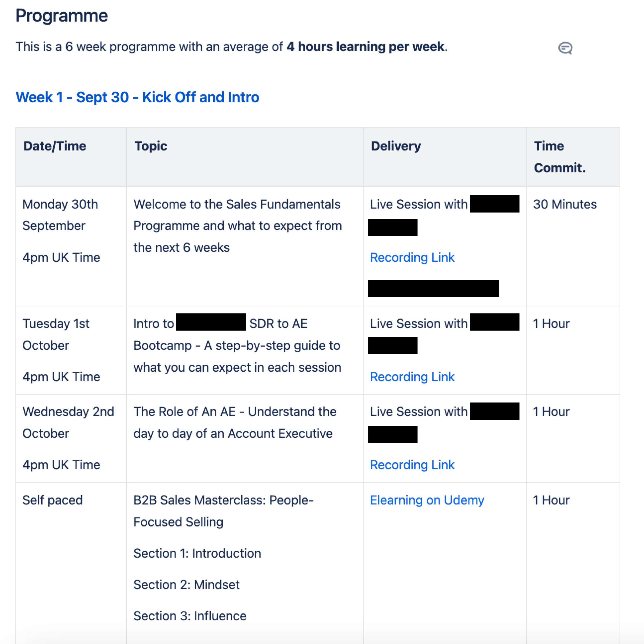Click the bold '4 hours learning per week' text

tap(365, 47)
